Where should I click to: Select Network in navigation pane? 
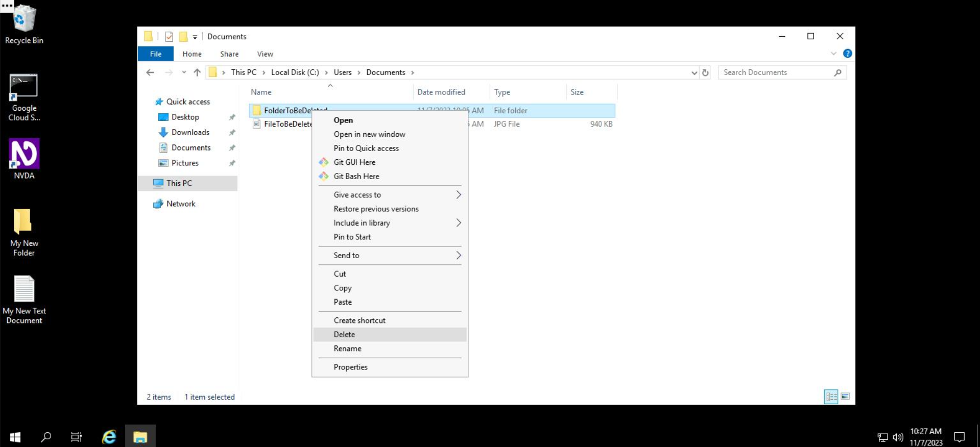coord(181,204)
